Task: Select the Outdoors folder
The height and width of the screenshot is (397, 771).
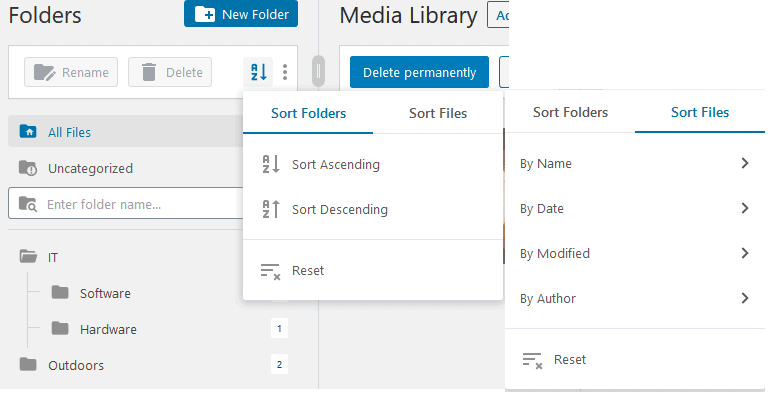Action: tap(76, 365)
